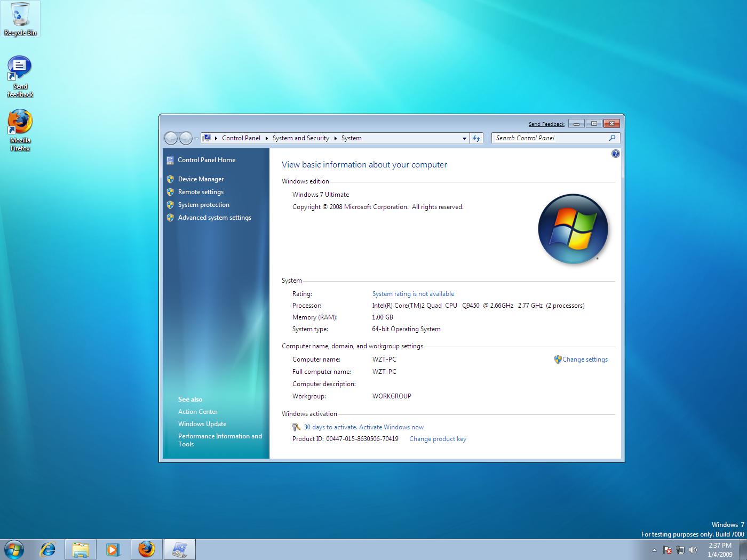Click the Back navigation arrow
747x560 pixels.
(x=171, y=138)
